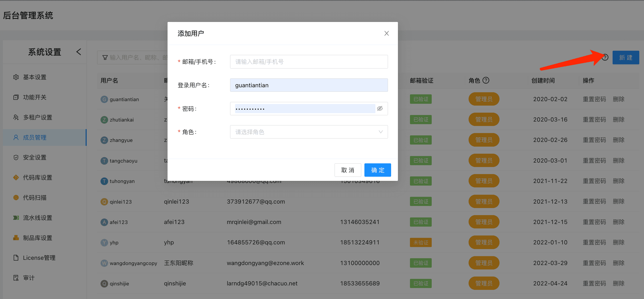The image size is (644, 299).
Task: Click the question mark beside 角色 column
Action: pos(486,80)
